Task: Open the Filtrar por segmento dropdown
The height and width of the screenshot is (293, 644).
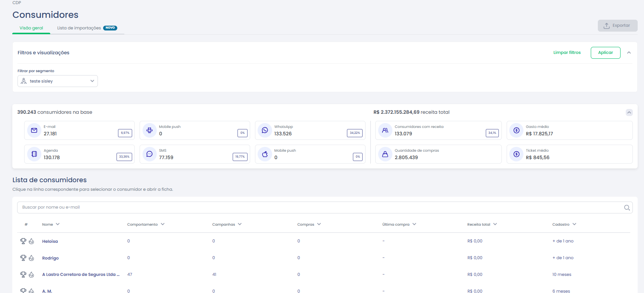Action: click(x=58, y=81)
